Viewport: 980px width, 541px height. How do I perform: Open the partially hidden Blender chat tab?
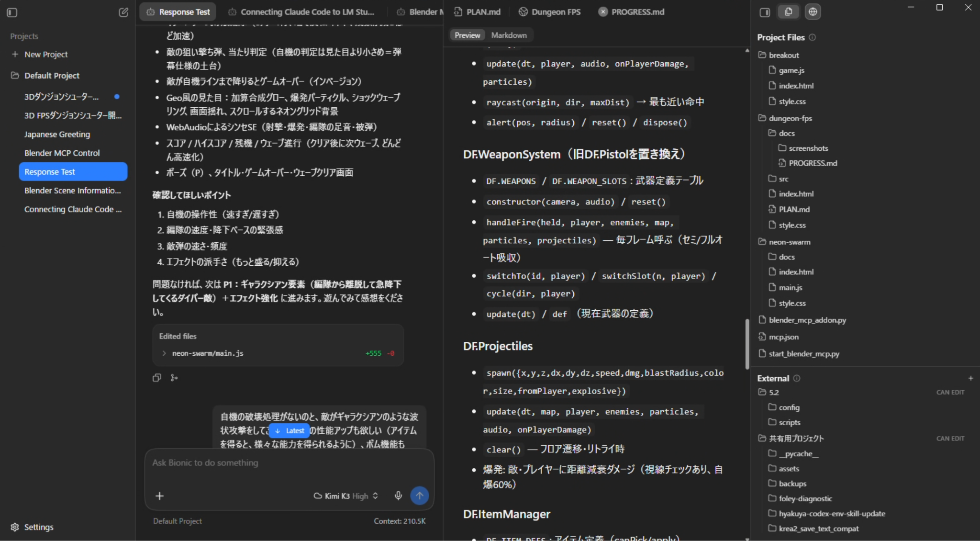point(420,12)
